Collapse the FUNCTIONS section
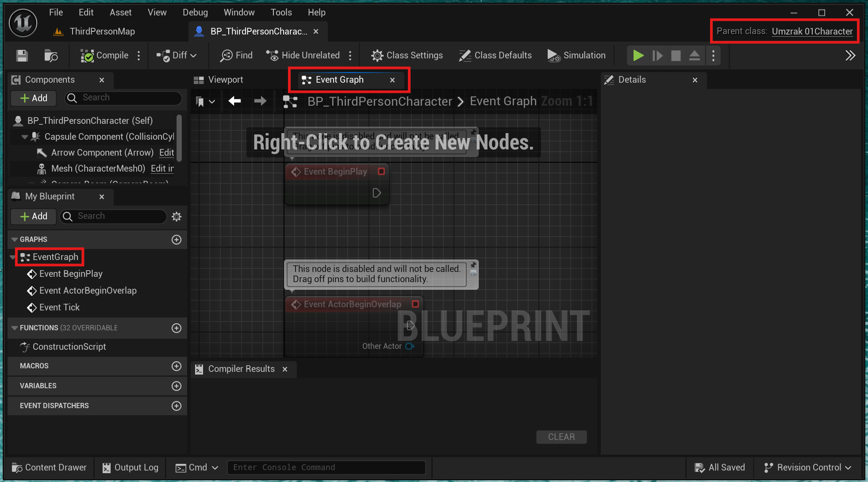Viewport: 868px width, 482px height. [15, 328]
